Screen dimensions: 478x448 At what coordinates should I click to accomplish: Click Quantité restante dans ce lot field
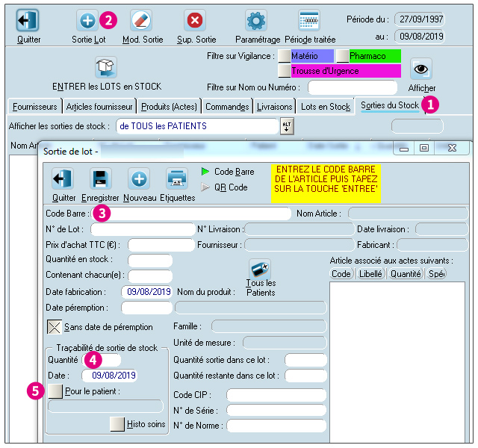pos(305,376)
